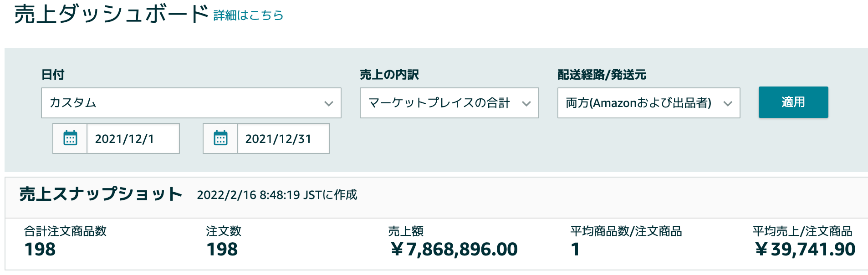Click the 2021/12/1 start date field
Screen dimensions: 868x275
133,138
